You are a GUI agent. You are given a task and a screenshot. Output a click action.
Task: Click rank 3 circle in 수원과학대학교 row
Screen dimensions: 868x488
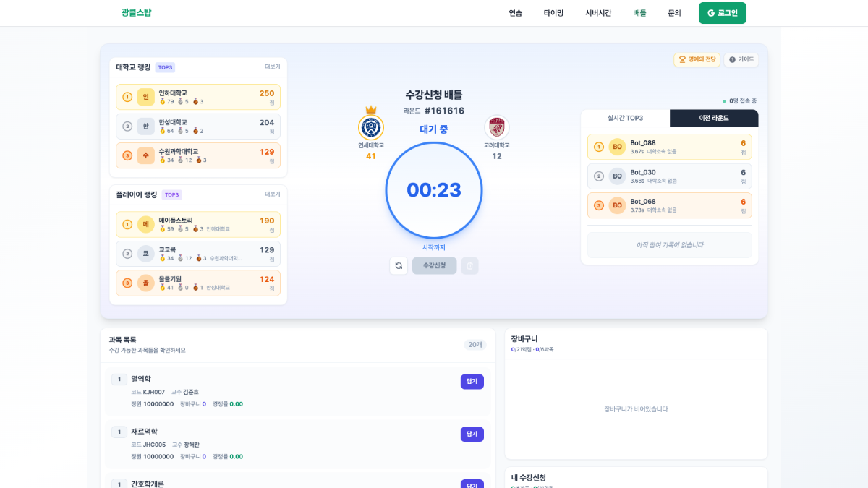[x=127, y=155]
